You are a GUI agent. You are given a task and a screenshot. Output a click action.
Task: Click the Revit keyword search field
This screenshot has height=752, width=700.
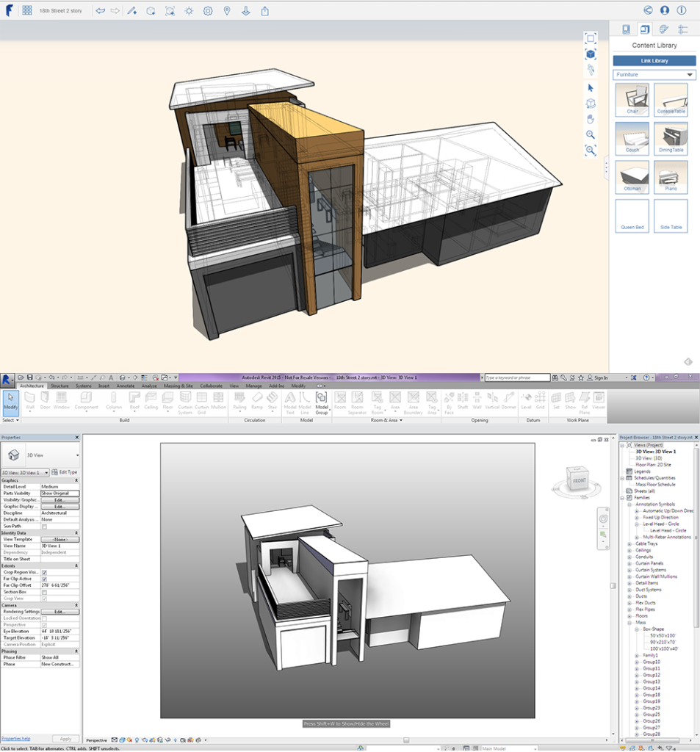click(516, 378)
